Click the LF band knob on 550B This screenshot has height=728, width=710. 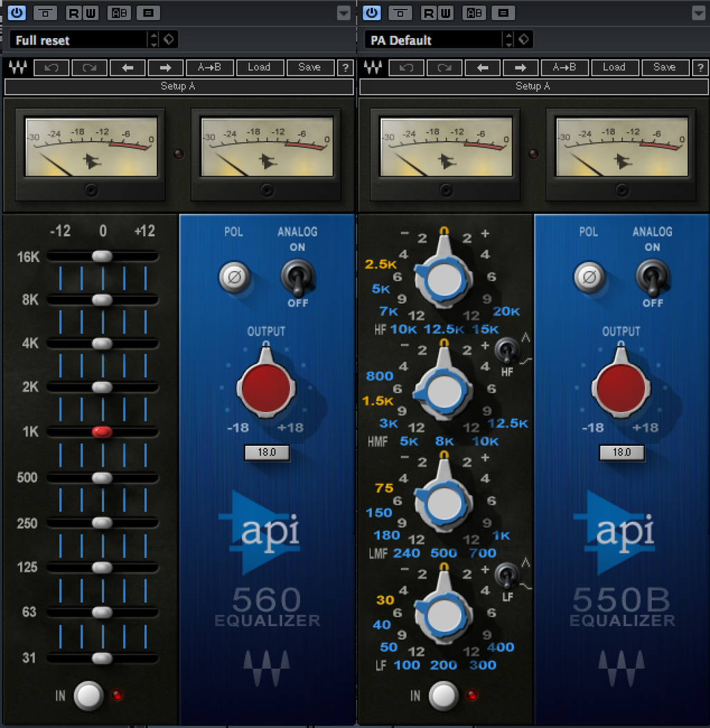pyautogui.click(x=444, y=615)
